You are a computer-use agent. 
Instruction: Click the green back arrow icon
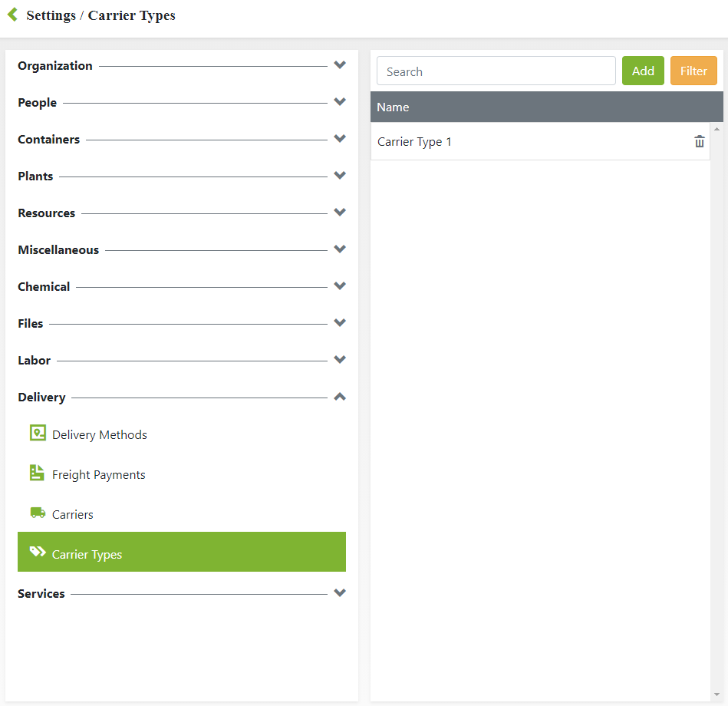tap(12, 15)
